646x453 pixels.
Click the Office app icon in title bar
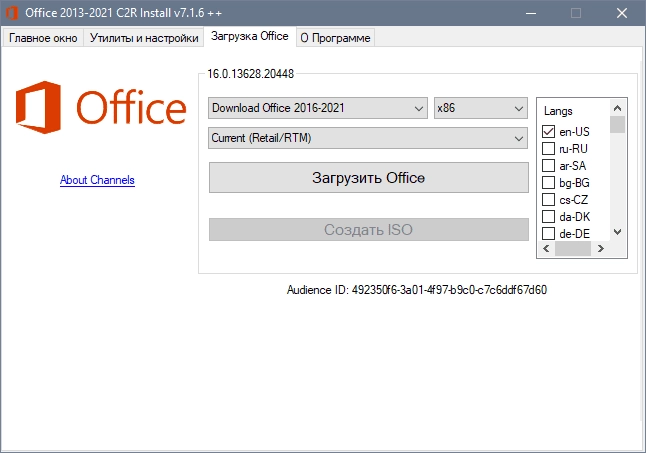[x=12, y=13]
